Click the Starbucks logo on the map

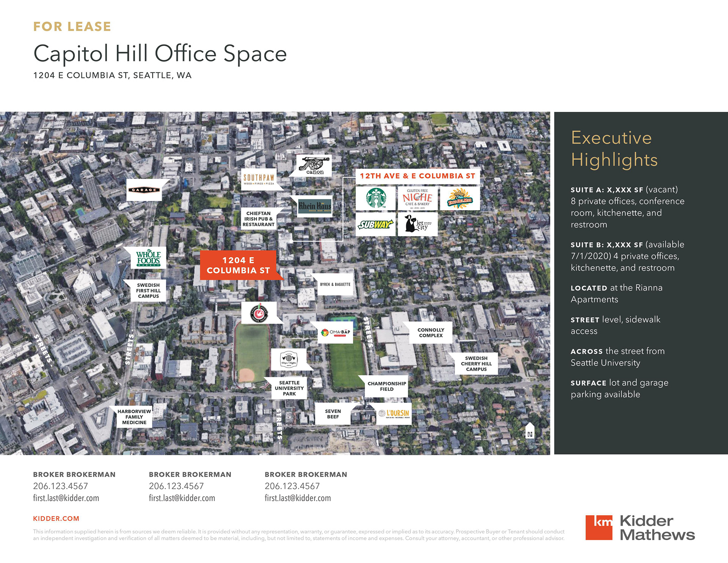(376, 198)
